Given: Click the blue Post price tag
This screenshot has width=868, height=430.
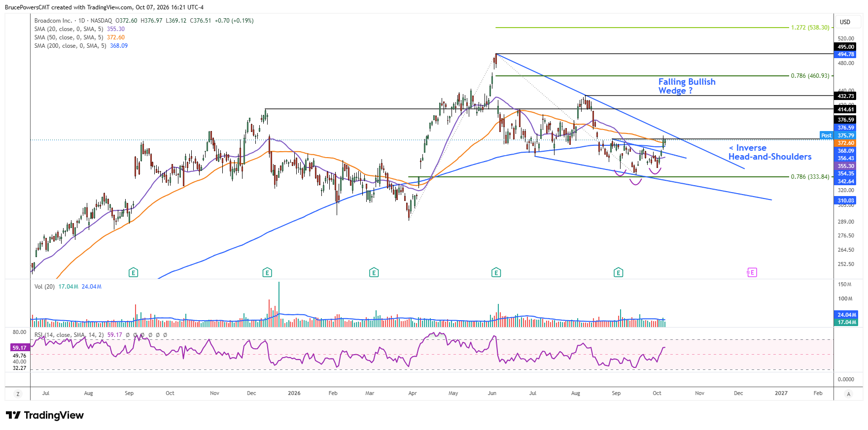Looking at the screenshot, I should tap(827, 135).
